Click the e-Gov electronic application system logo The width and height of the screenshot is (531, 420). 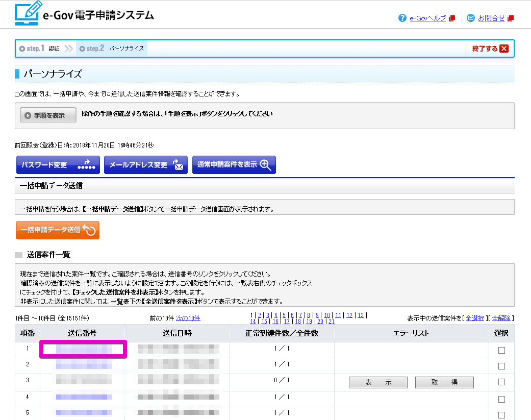click(x=84, y=14)
